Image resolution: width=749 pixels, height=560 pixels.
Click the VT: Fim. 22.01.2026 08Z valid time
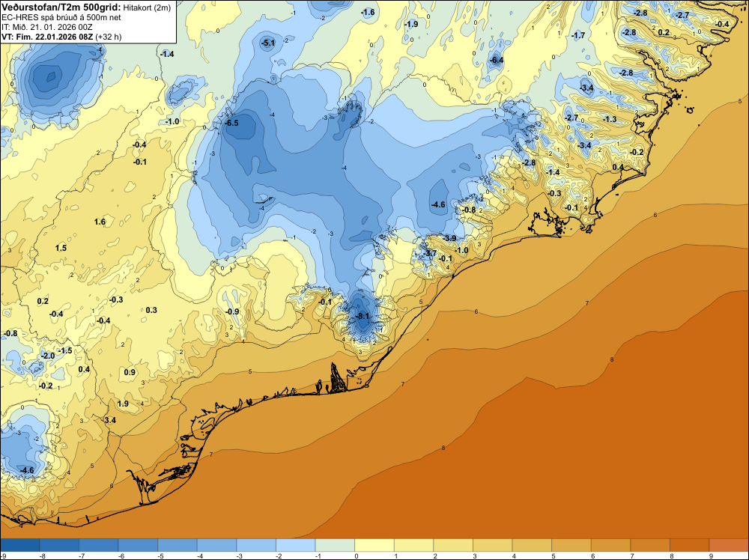47,37
